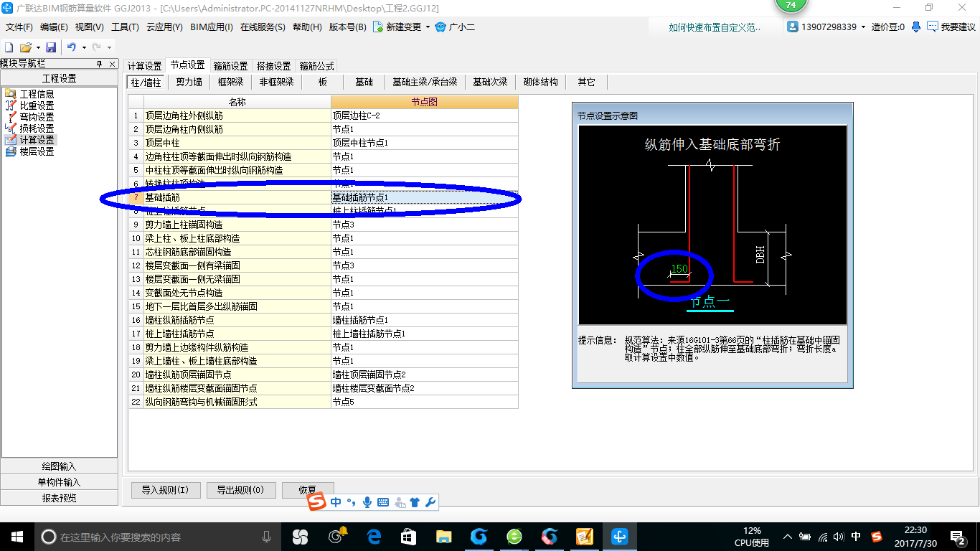This screenshot has width=980, height=551.
Task: Click the 导出规则(O) button
Action: coord(240,490)
